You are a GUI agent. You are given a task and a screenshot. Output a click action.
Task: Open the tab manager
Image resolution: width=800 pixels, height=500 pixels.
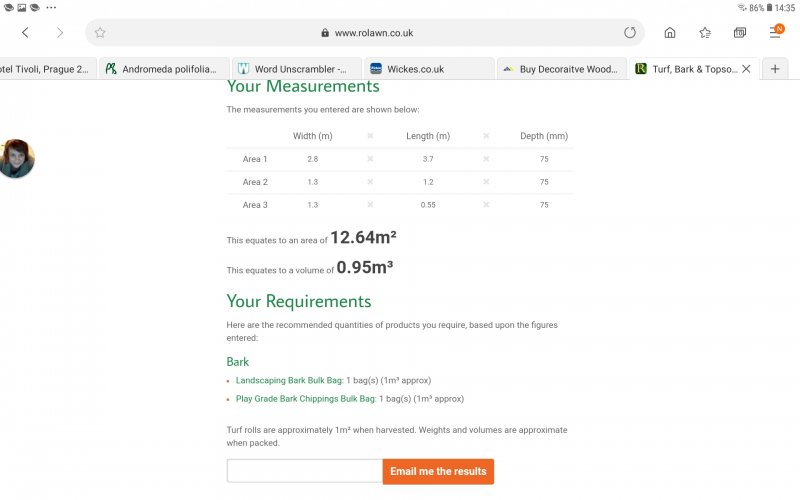pos(740,33)
